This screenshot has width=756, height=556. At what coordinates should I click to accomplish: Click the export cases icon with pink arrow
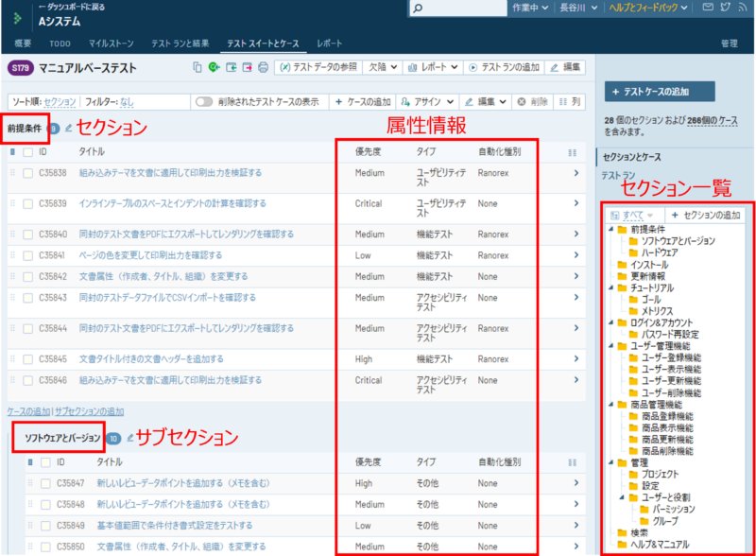(248, 67)
